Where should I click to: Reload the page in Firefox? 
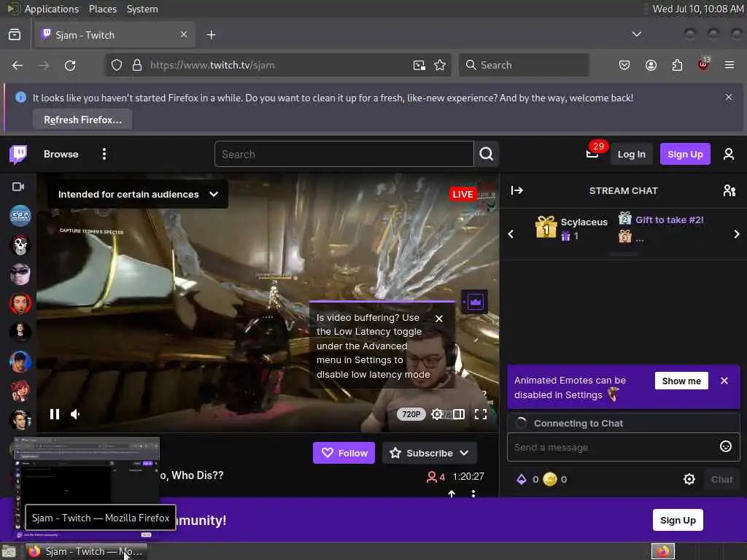click(x=70, y=65)
